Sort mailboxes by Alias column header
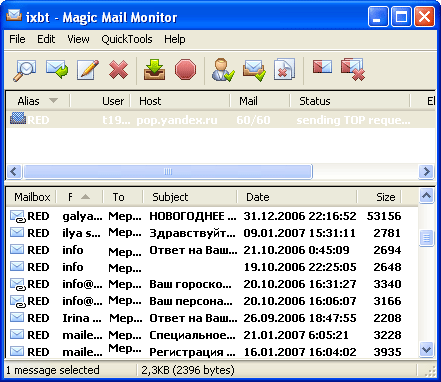Screen dimensions: 441x382 coord(38,101)
